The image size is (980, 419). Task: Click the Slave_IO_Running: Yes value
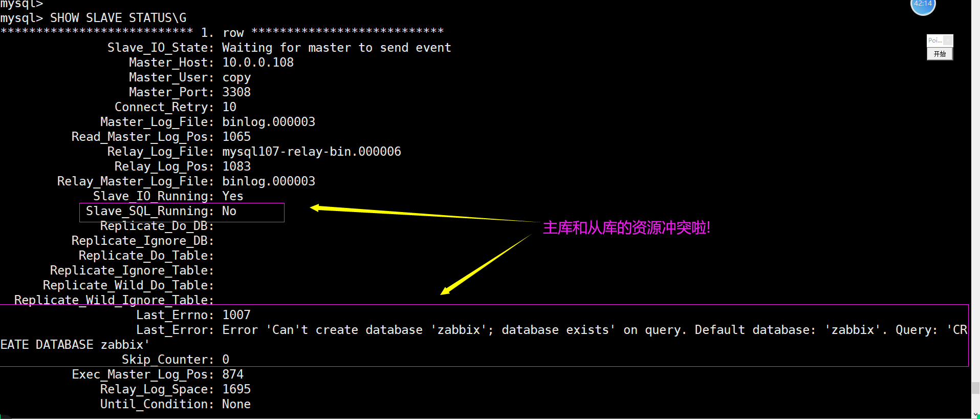(232, 196)
